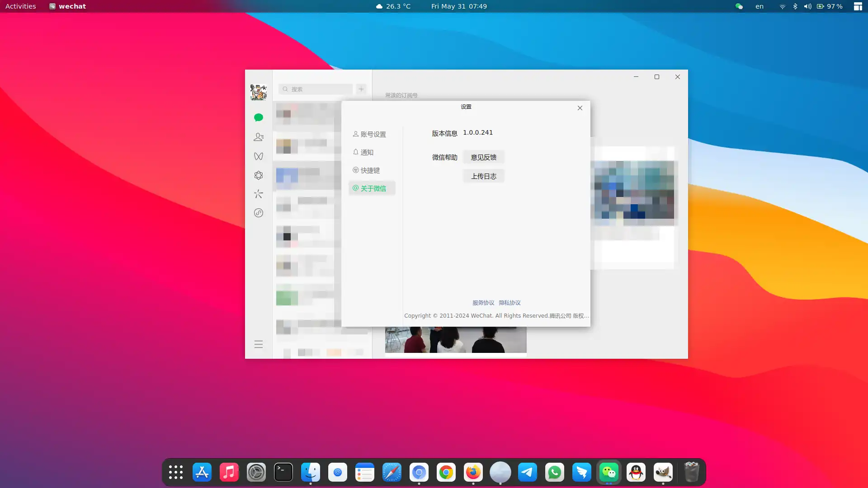
Task: Select 快捷键 settings tab
Action: coord(369,170)
